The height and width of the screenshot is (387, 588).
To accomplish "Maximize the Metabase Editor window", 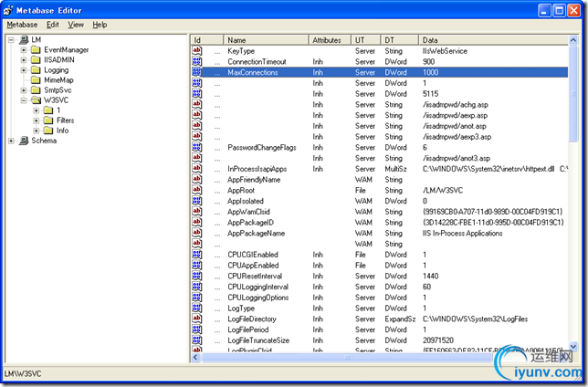I will click(559, 11).
